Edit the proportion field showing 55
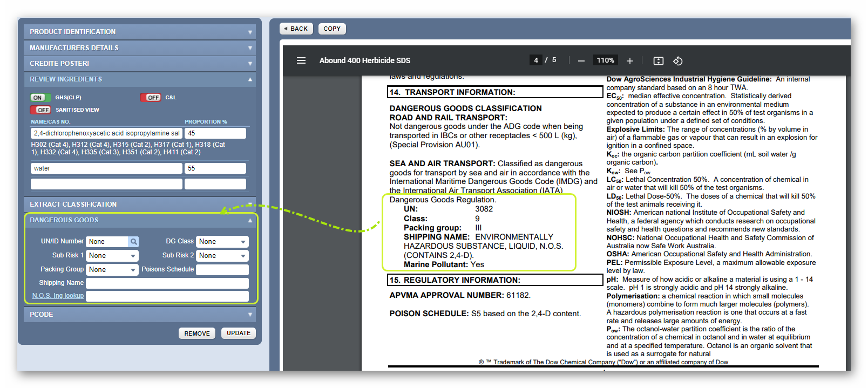This screenshot has height=388, width=868. 215,168
